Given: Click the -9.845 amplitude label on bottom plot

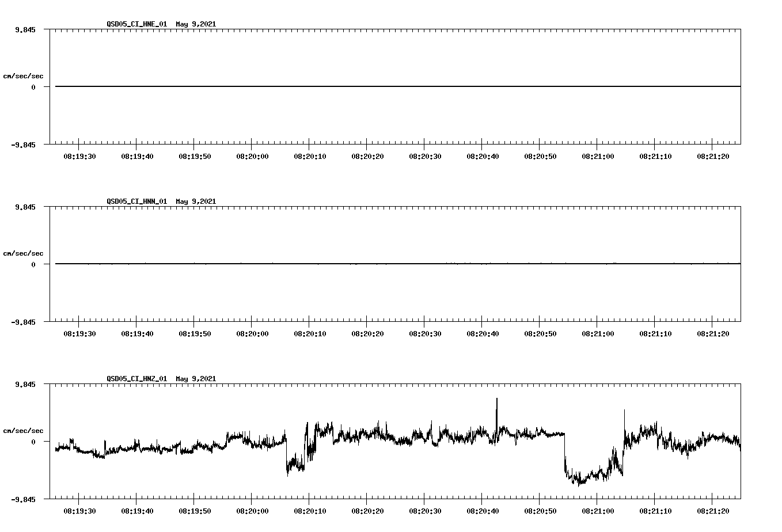Looking at the screenshot, I should (24, 499).
